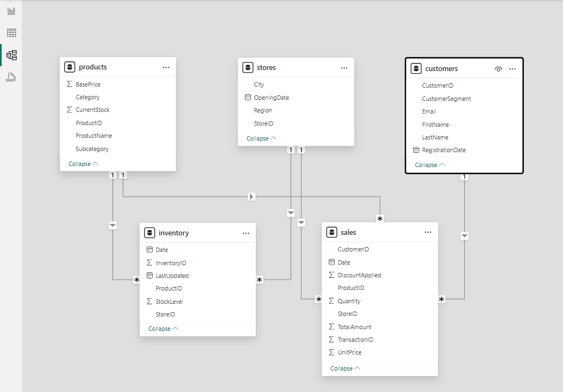The width and height of the screenshot is (563, 392).
Task: Toggle visibility eye on customers table
Action: pos(498,69)
